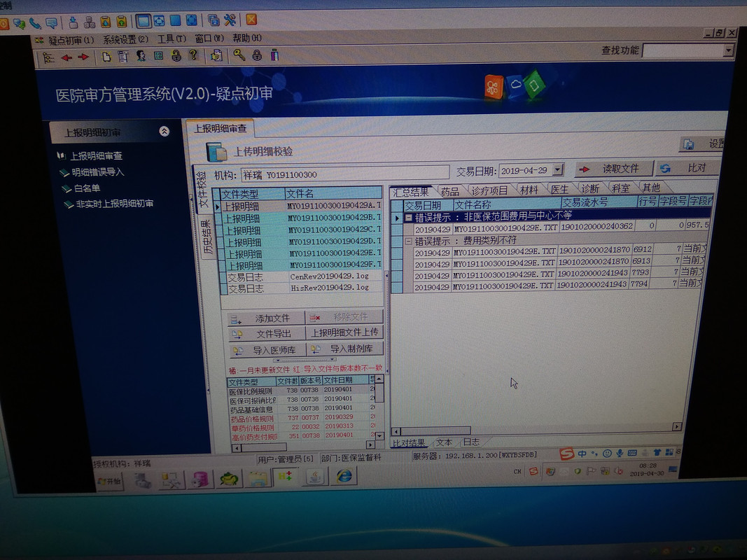
Task: Open the Java coffee cup taskbar icon
Action: [x=315, y=477]
